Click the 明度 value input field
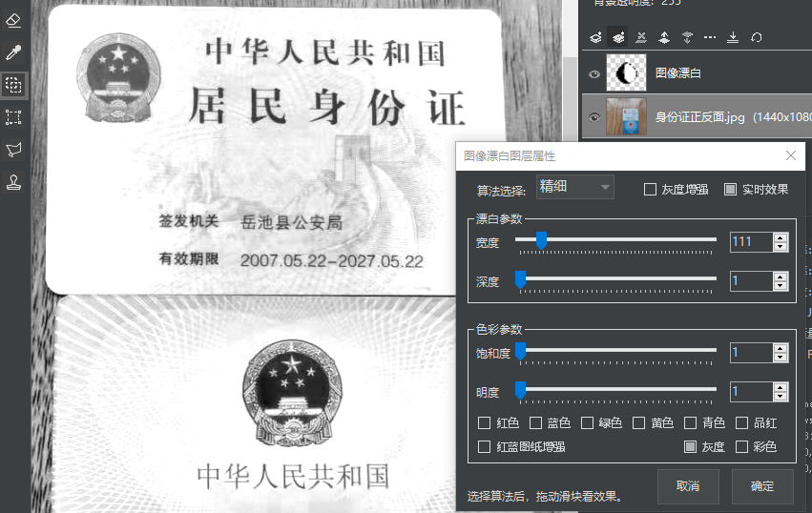This screenshot has height=513, width=812. pos(752,392)
